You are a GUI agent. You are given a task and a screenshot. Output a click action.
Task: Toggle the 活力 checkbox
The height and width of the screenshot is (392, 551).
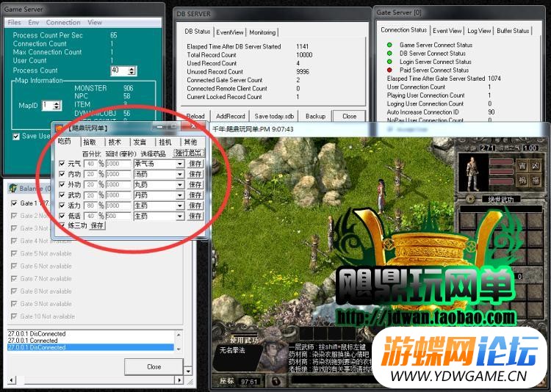62,206
